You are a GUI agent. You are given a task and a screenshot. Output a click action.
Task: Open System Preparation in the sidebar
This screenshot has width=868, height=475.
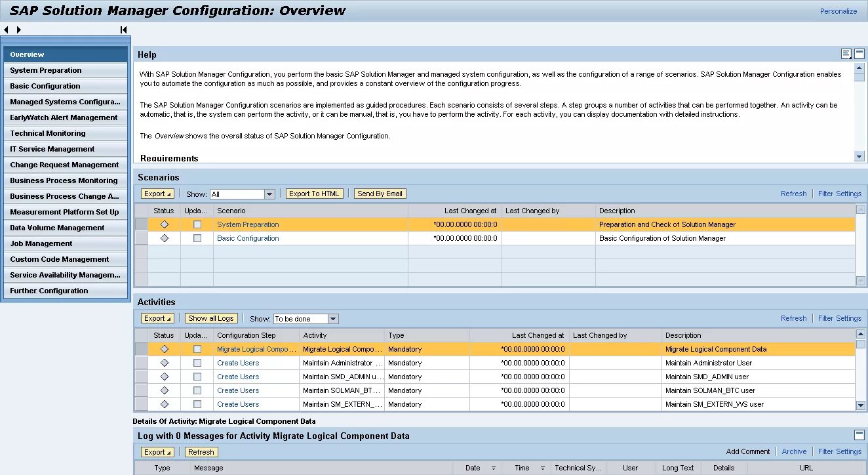[x=66, y=70]
